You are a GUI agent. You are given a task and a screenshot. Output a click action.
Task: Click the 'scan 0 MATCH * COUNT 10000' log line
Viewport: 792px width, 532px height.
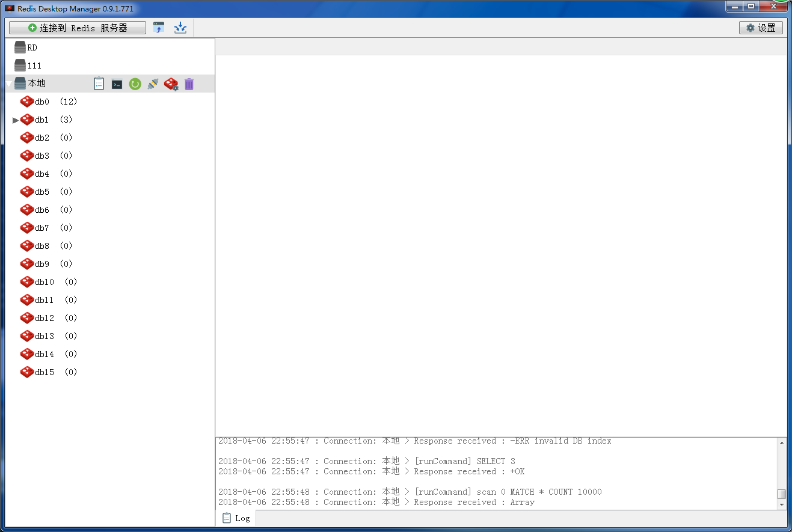coord(410,492)
